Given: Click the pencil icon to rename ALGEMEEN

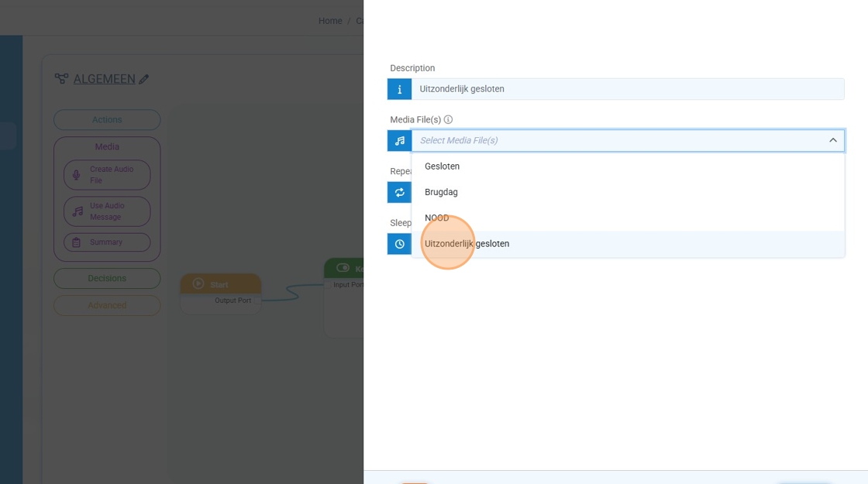Looking at the screenshot, I should tap(144, 79).
